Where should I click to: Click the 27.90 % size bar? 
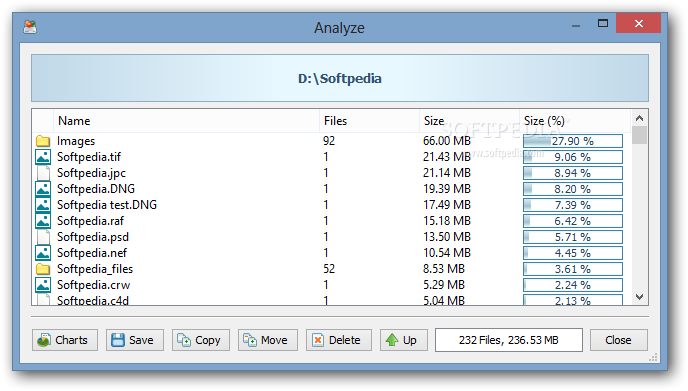click(573, 141)
